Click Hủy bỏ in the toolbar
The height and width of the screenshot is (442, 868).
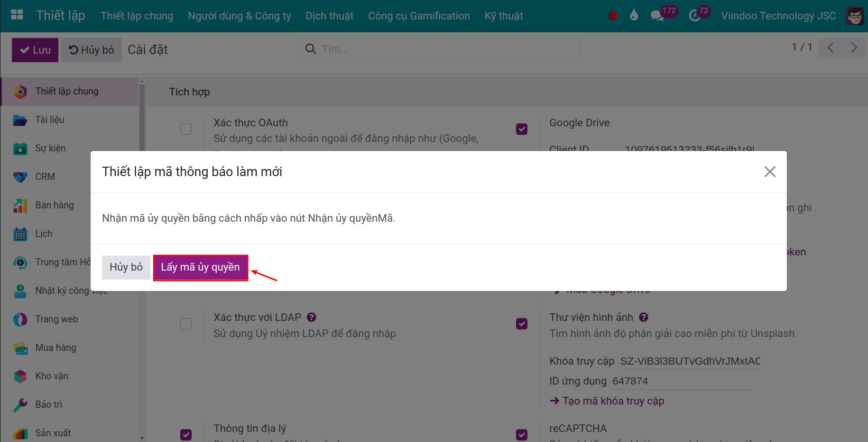92,50
